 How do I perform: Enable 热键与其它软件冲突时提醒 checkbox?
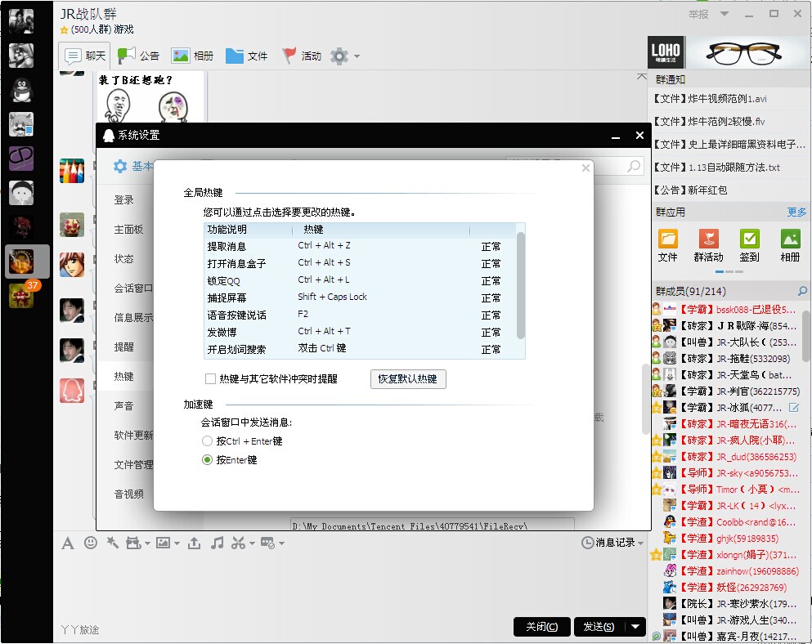pyautogui.click(x=210, y=379)
